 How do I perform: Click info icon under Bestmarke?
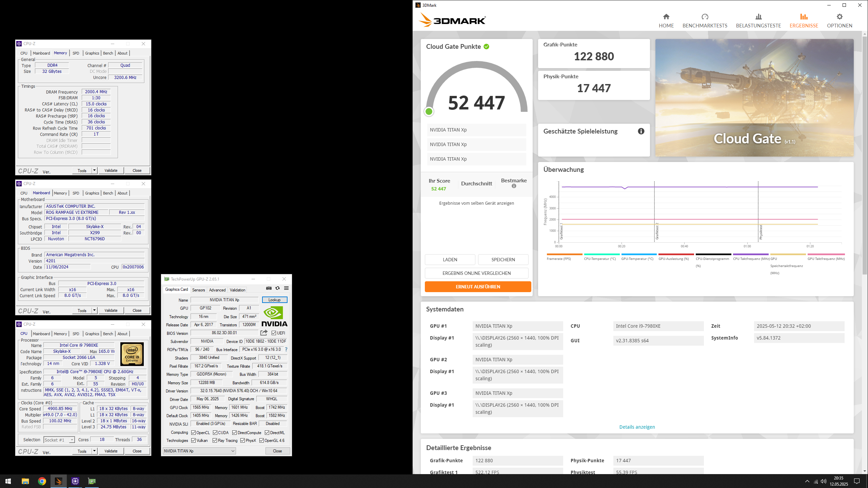(514, 186)
